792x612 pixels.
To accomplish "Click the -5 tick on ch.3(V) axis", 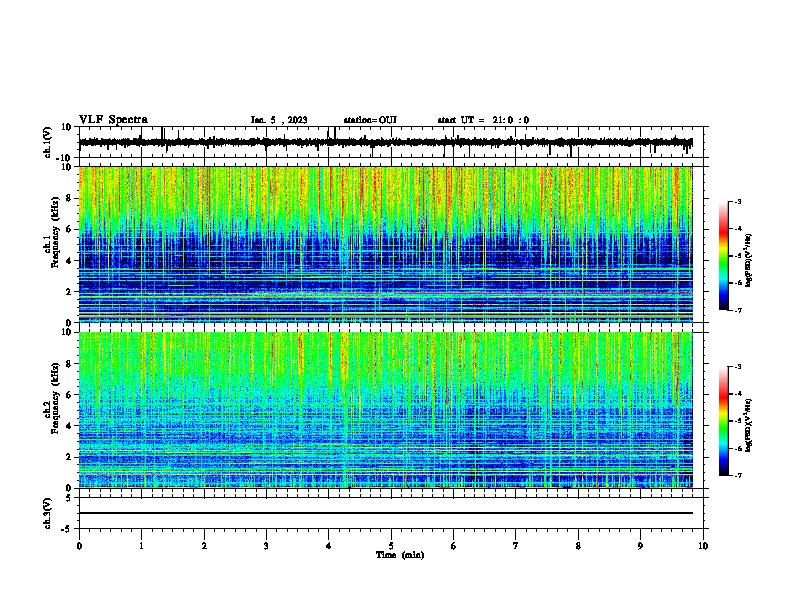I will [x=66, y=529].
